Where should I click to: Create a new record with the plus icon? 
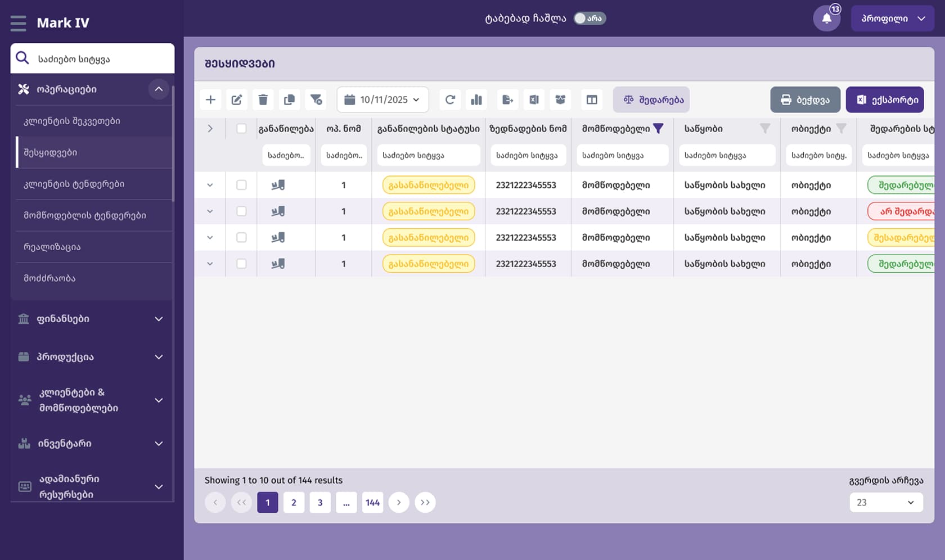[x=210, y=100]
